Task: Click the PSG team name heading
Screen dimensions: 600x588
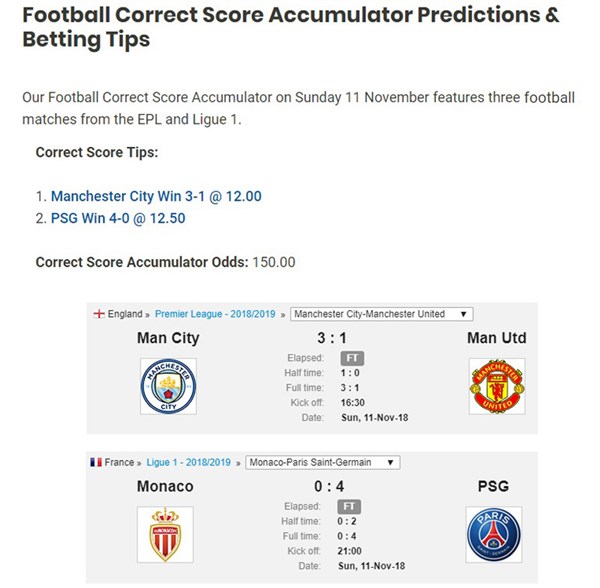Action: [x=493, y=487]
